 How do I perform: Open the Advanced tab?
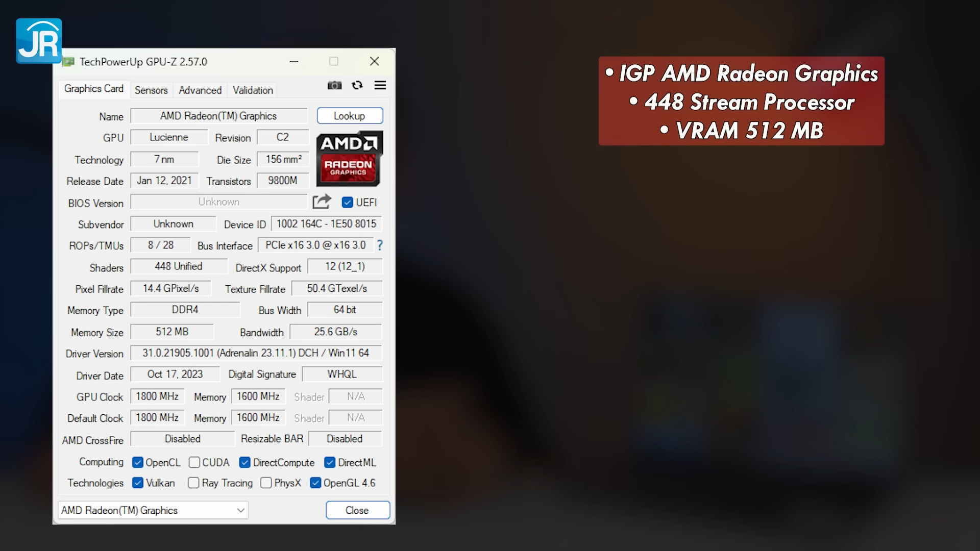(x=200, y=90)
